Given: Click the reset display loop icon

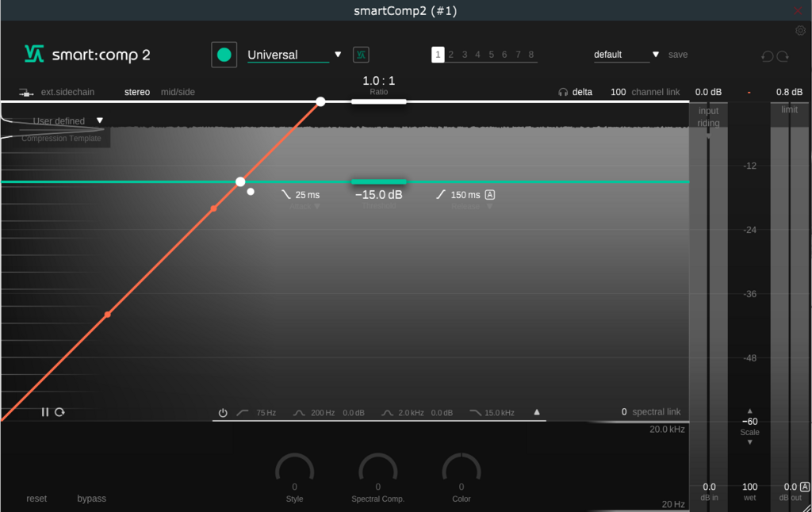Looking at the screenshot, I should click(60, 412).
